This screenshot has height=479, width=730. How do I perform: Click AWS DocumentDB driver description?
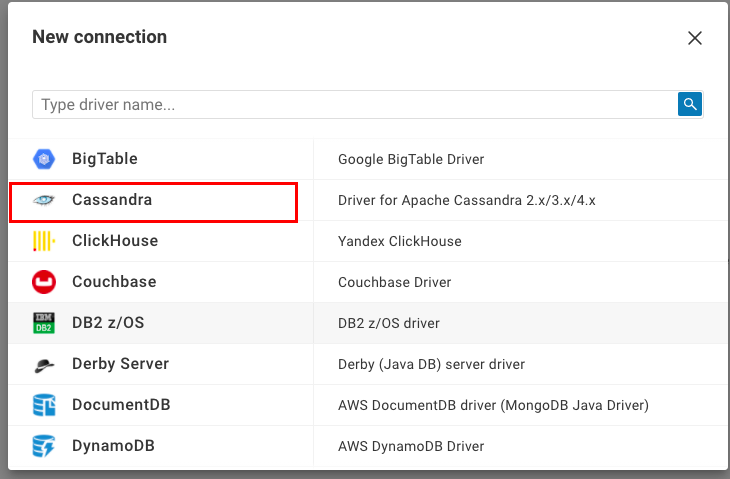point(493,405)
